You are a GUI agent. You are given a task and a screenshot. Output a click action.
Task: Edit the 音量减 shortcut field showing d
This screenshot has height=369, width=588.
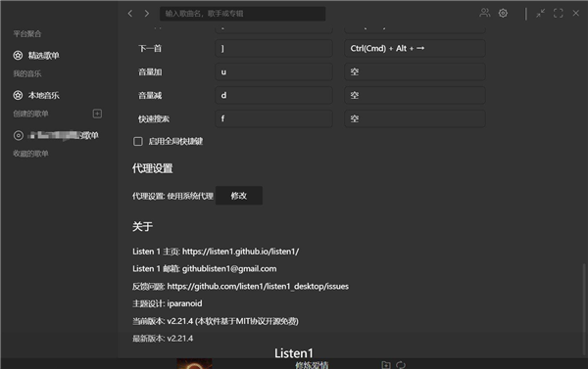(273, 95)
